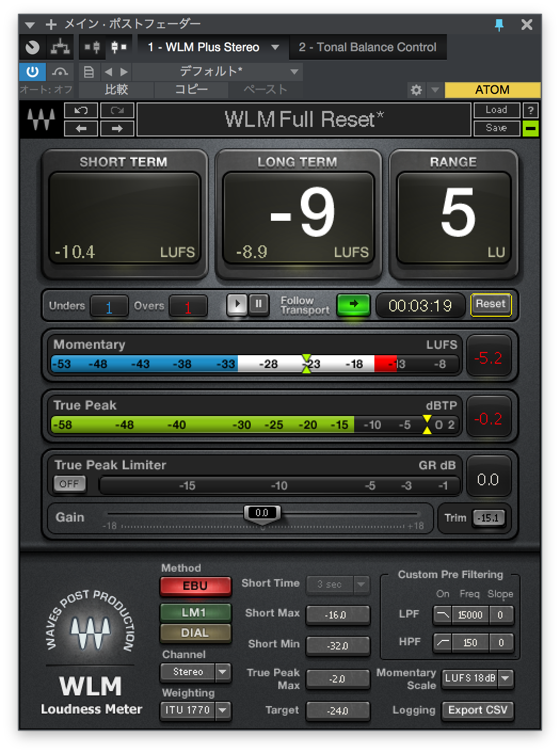Switch to the WLM Plus Stereo tab

coord(203,47)
